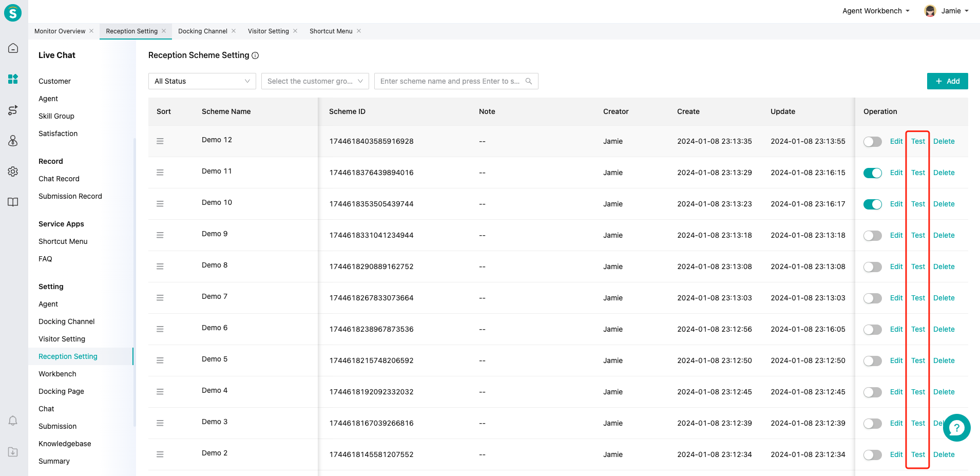Image resolution: width=980 pixels, height=476 pixels.
Task: Open the download inbox sidebar icon
Action: tap(13, 452)
